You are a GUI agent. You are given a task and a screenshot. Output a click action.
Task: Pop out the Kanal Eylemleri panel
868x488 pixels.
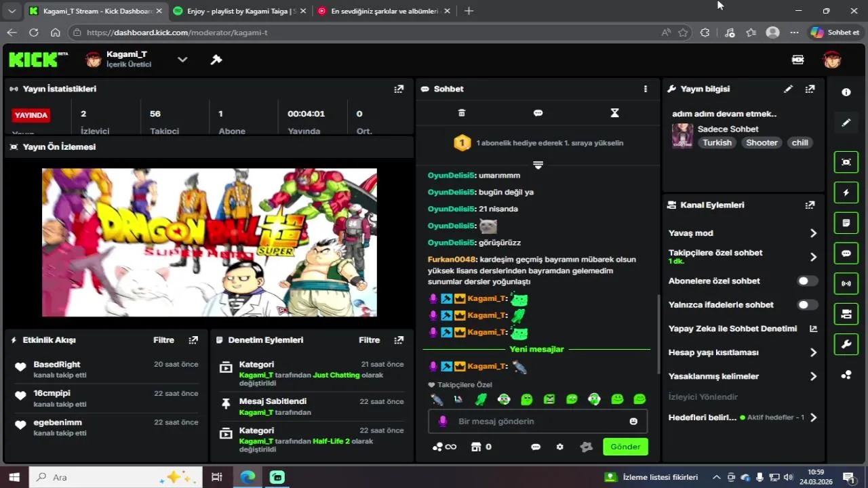click(810, 205)
